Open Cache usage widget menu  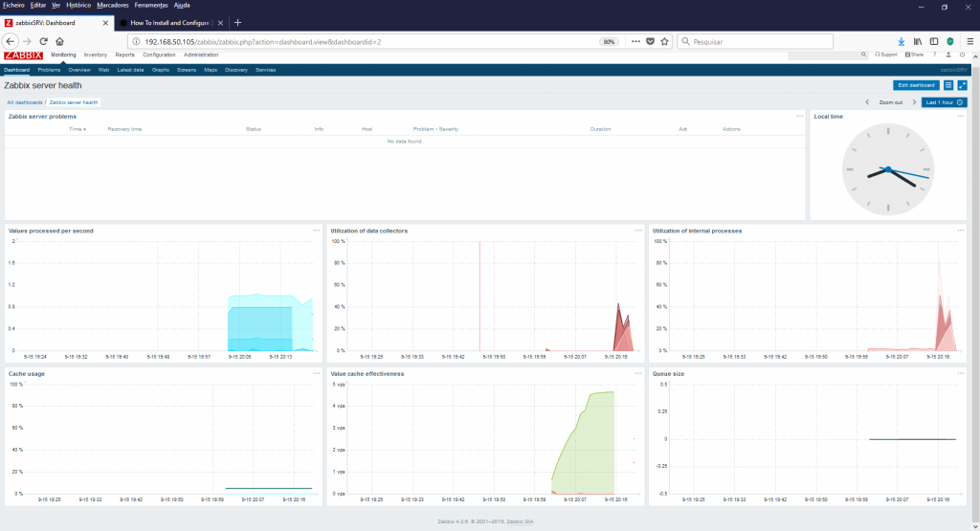[x=316, y=373]
